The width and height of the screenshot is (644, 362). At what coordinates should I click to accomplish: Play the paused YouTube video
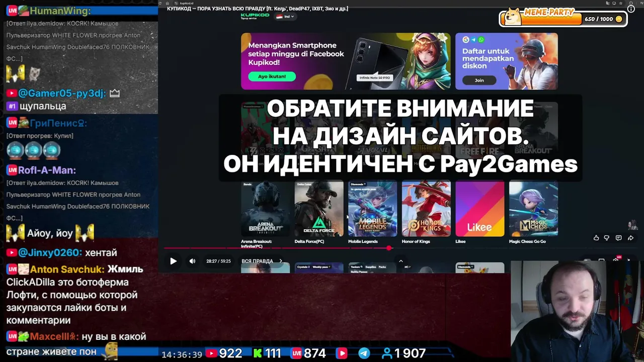pyautogui.click(x=173, y=261)
